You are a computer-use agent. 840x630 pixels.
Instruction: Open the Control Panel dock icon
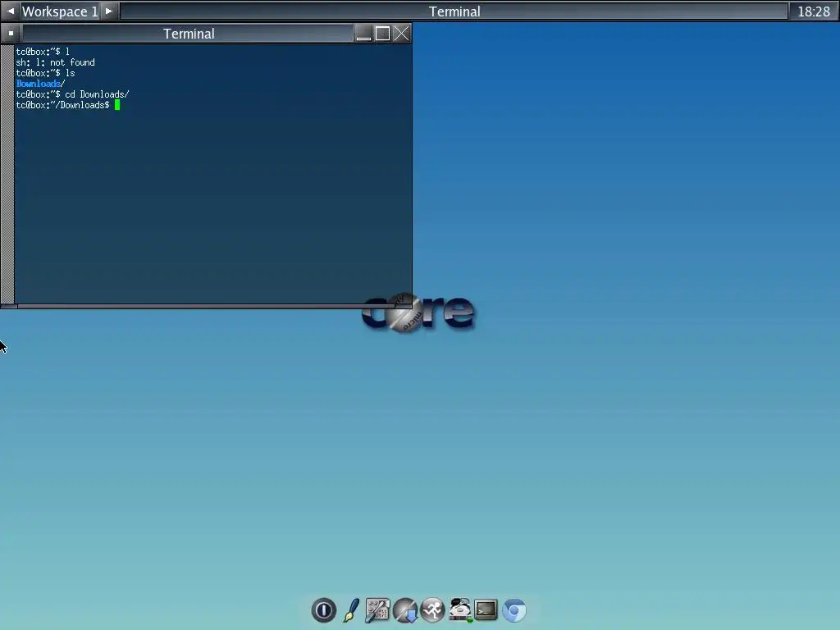click(x=377, y=610)
